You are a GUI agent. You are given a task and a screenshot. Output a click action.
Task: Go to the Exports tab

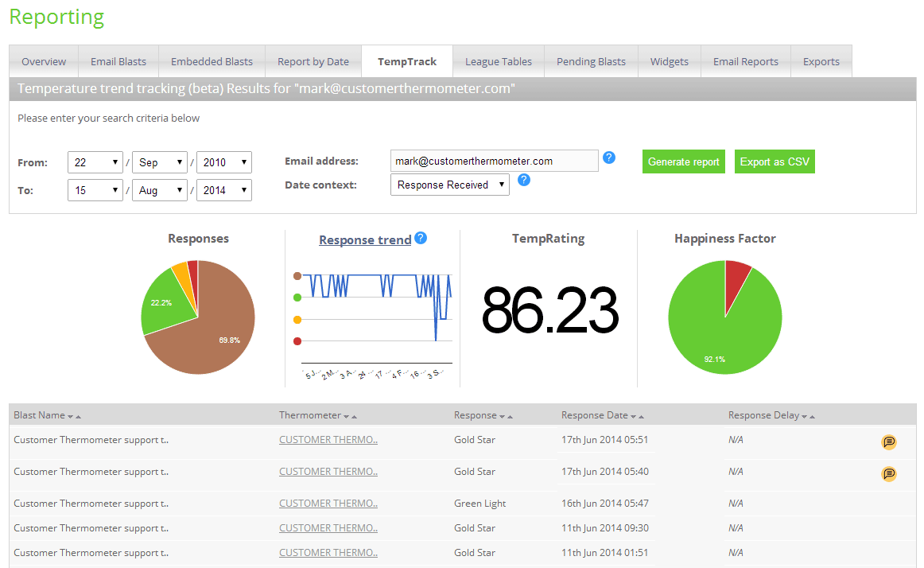[821, 61]
